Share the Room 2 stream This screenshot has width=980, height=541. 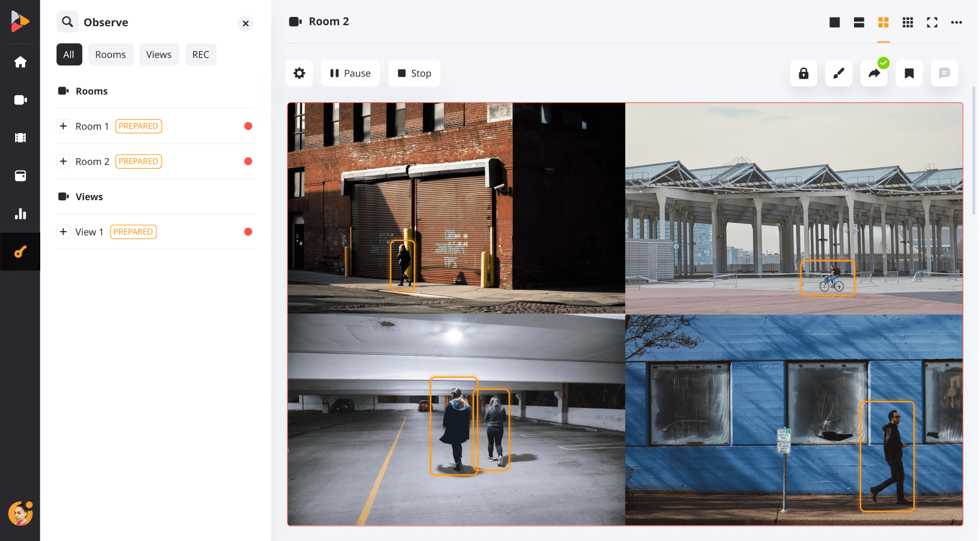coord(874,73)
